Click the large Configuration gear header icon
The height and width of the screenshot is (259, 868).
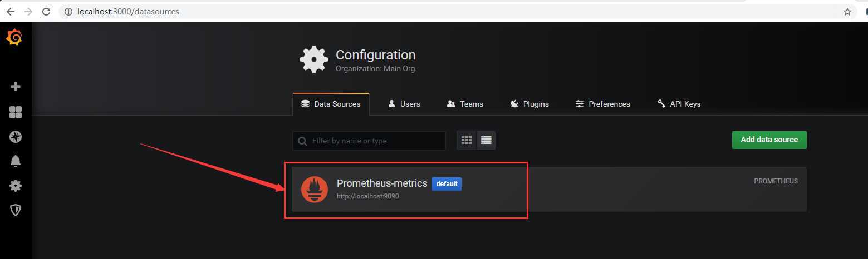[x=314, y=59]
